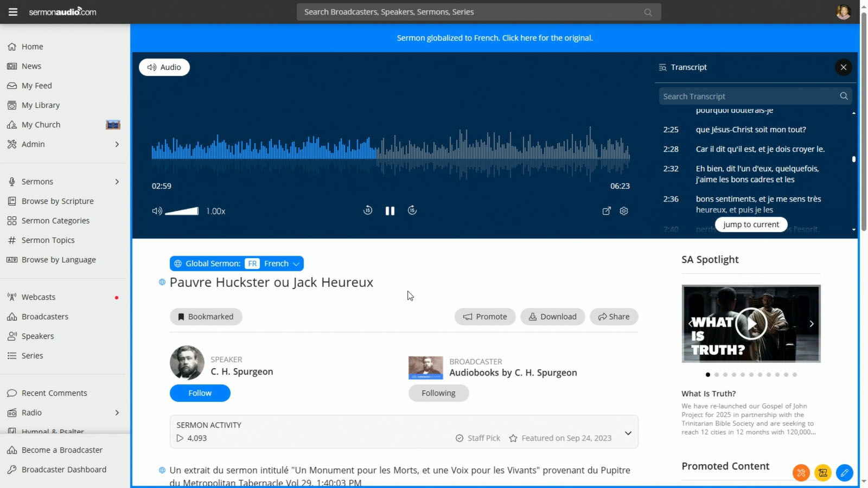Select the last spotlight carousel dot
Viewport: 868px width, 488px height.
(794, 375)
